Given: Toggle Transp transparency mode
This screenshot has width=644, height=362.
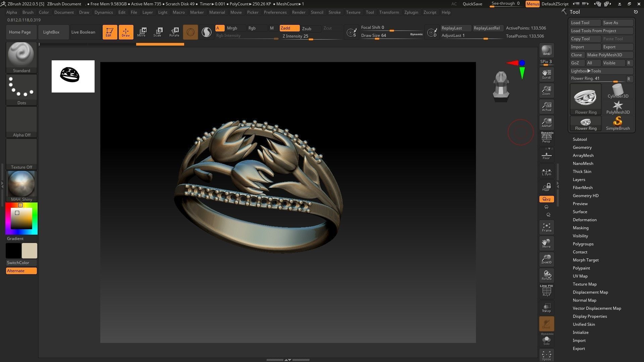Looking at the screenshot, I should click(x=546, y=308).
